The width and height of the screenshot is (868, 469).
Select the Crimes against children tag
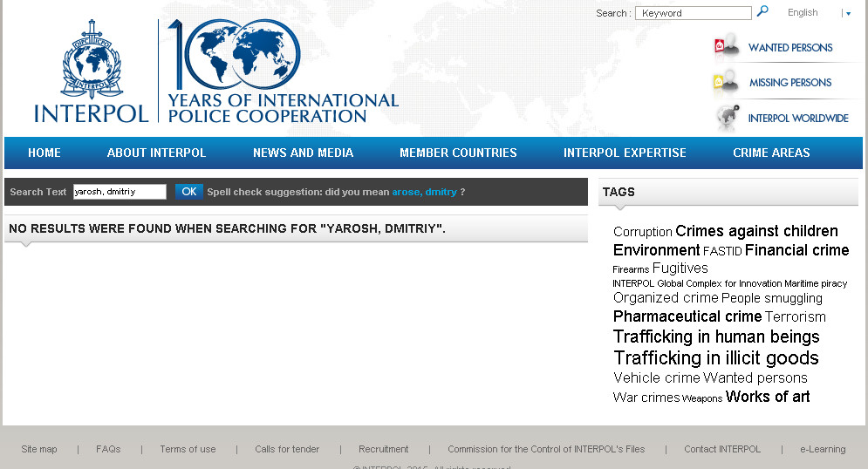[756, 231]
